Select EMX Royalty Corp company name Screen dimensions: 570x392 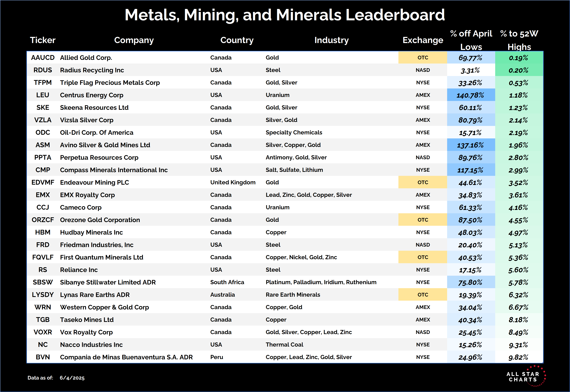click(x=87, y=195)
